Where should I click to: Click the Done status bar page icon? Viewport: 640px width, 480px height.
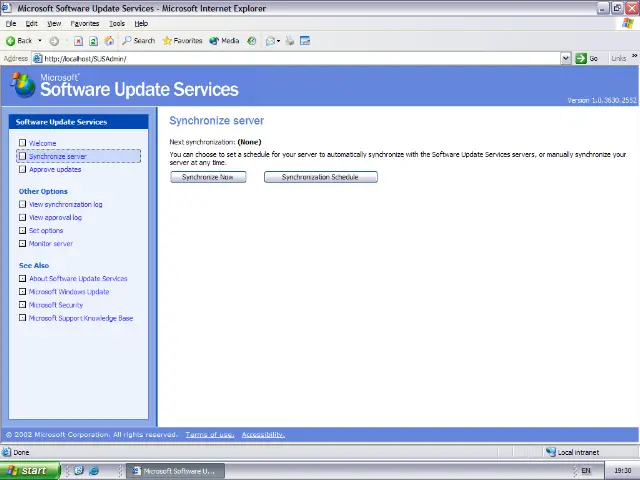[6, 452]
